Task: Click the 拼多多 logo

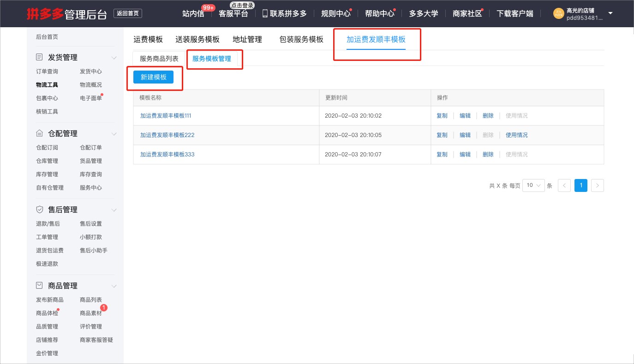Action: click(45, 14)
